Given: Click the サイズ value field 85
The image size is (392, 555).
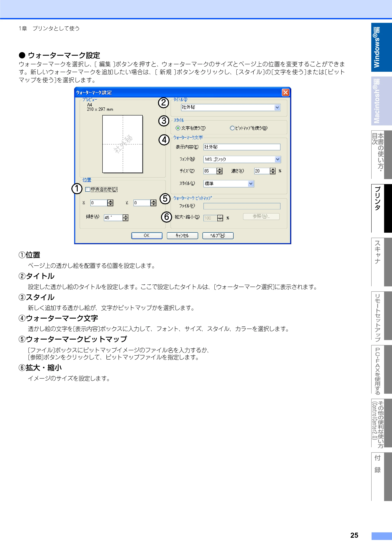Looking at the screenshot, I should [x=210, y=171].
